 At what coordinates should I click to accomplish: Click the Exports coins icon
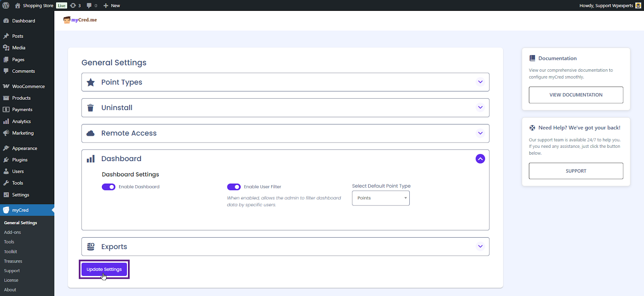pyautogui.click(x=91, y=246)
